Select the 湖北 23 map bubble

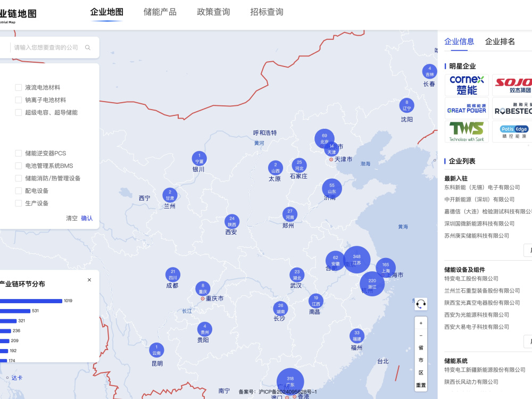click(297, 275)
